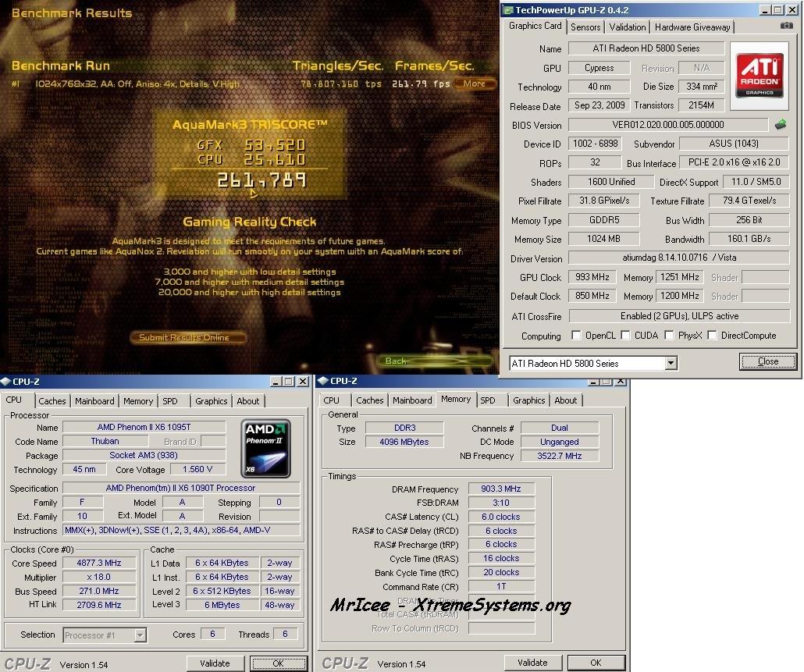Image resolution: width=804 pixels, height=672 pixels.
Task: Click Submit Results Online in AquaMark3
Action: (187, 337)
